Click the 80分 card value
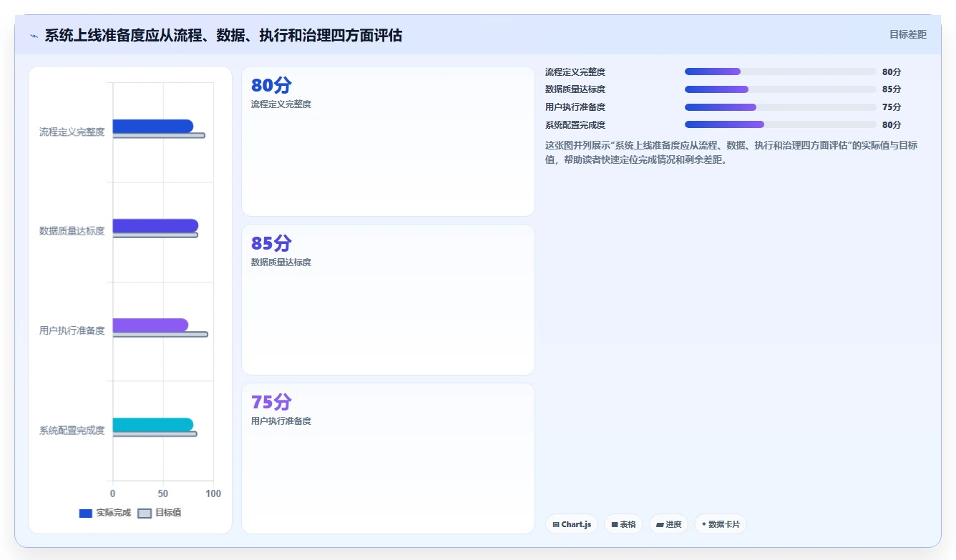This screenshot has width=956, height=560. (271, 85)
